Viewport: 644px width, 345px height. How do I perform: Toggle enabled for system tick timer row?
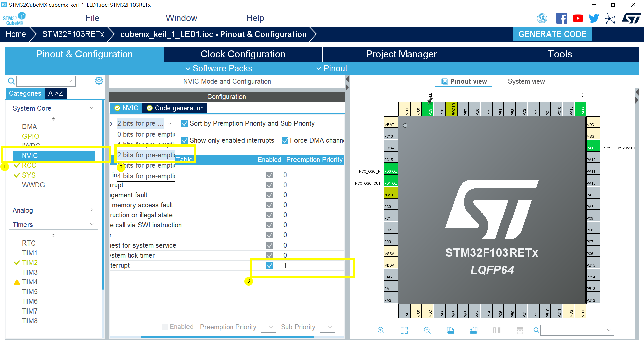269,255
